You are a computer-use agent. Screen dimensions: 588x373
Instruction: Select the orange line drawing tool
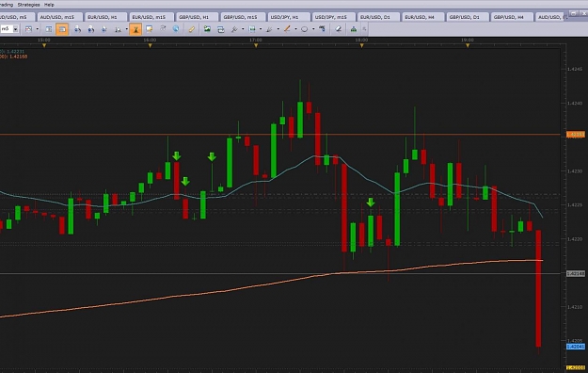(x=287, y=29)
